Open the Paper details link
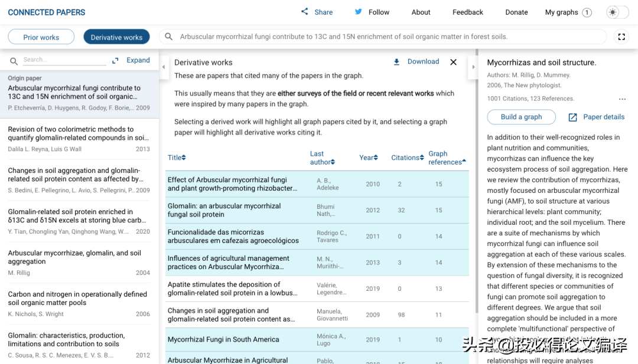 click(x=604, y=117)
